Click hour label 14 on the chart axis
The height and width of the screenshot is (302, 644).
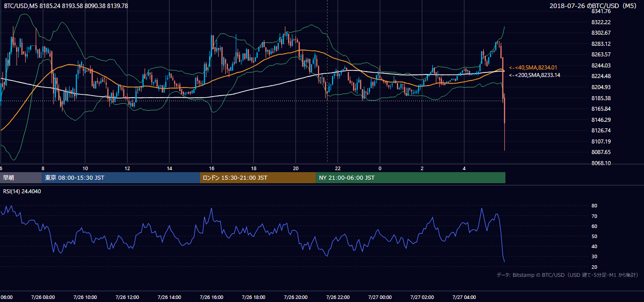170,168
